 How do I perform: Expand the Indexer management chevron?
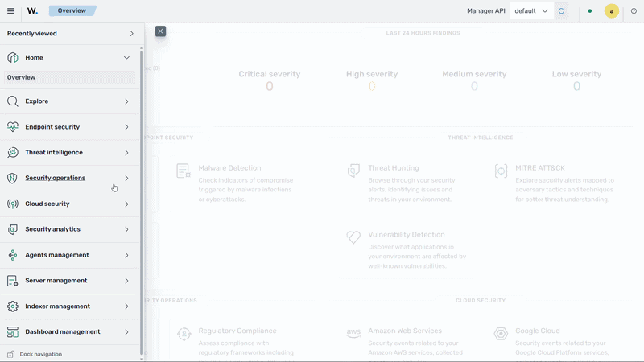pos(126,306)
